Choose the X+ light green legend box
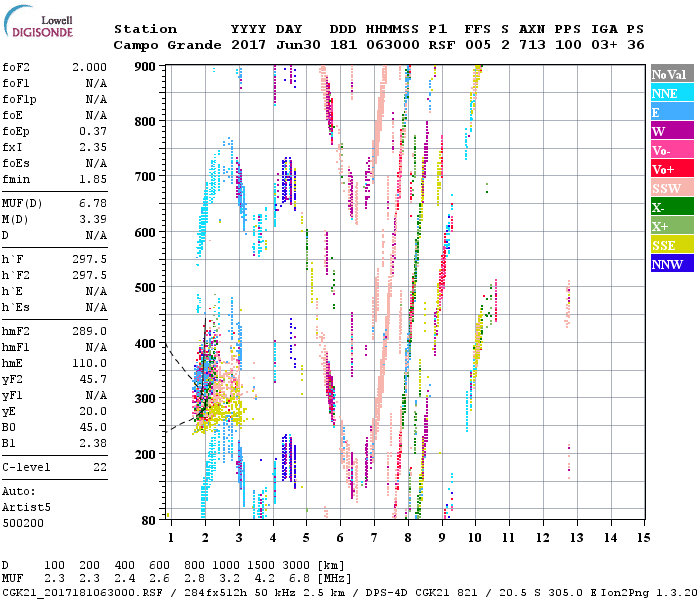 671,226
